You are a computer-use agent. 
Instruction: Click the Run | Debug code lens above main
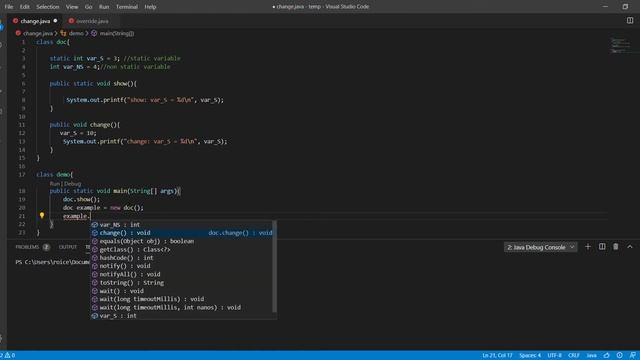tap(65, 184)
